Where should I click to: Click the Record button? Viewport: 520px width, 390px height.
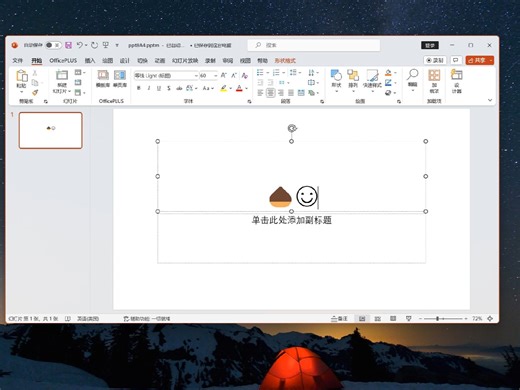[435, 60]
